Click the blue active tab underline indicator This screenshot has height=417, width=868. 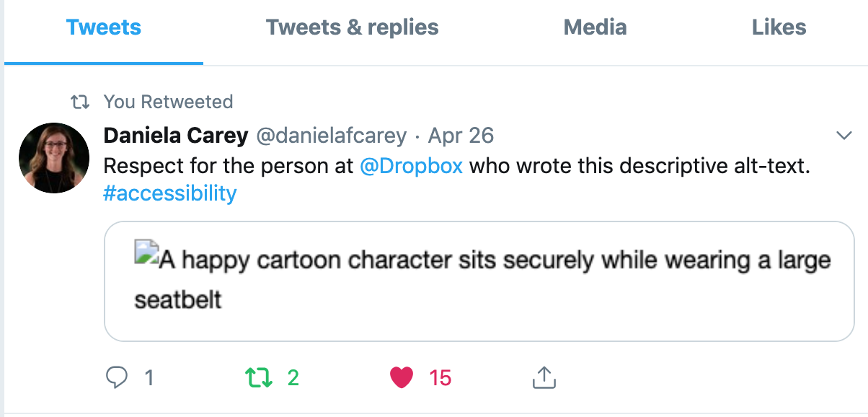[x=103, y=63]
